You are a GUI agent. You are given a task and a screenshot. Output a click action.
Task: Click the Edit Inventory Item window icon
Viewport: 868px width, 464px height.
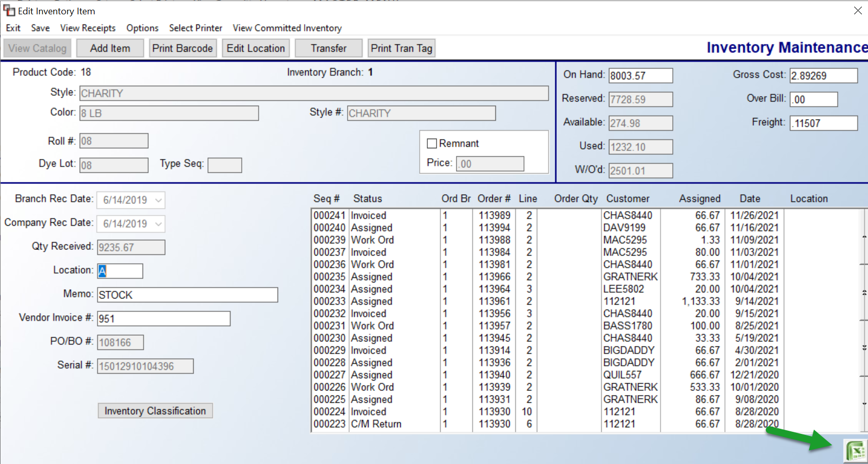click(9, 11)
